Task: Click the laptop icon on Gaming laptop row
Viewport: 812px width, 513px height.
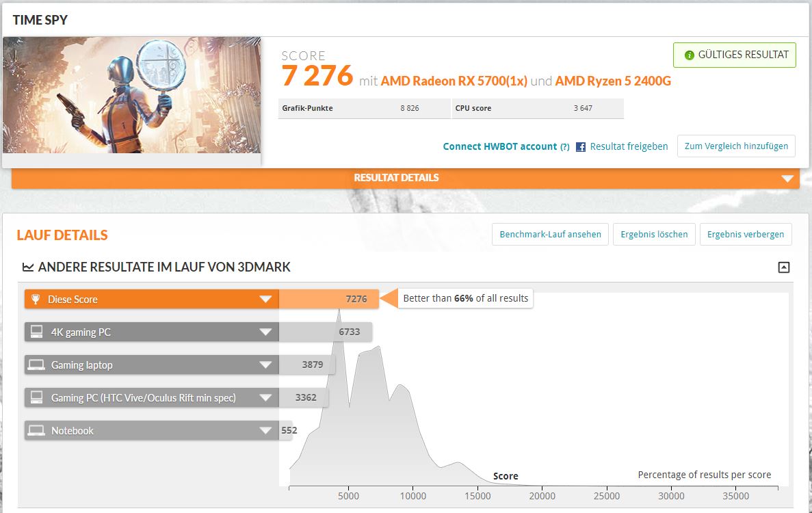Action: 36,365
